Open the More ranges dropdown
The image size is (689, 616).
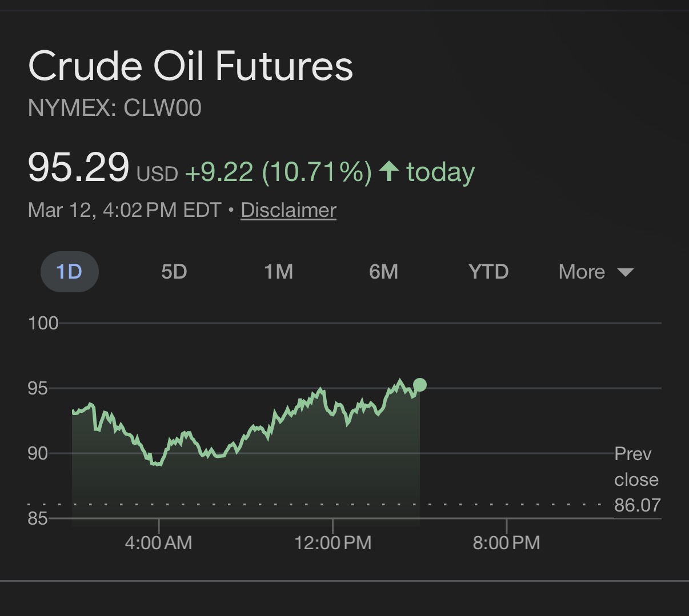tap(582, 272)
